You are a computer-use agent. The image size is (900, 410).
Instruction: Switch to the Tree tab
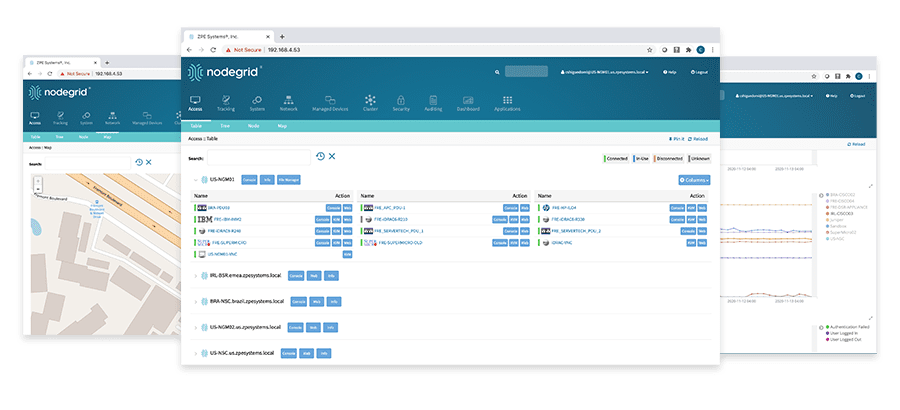pyautogui.click(x=224, y=126)
